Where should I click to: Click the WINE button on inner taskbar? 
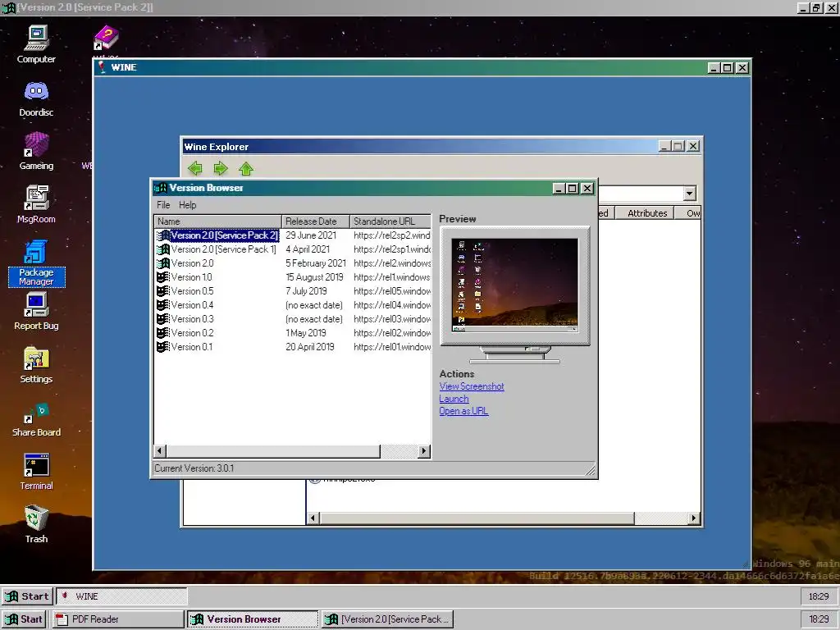(x=121, y=596)
